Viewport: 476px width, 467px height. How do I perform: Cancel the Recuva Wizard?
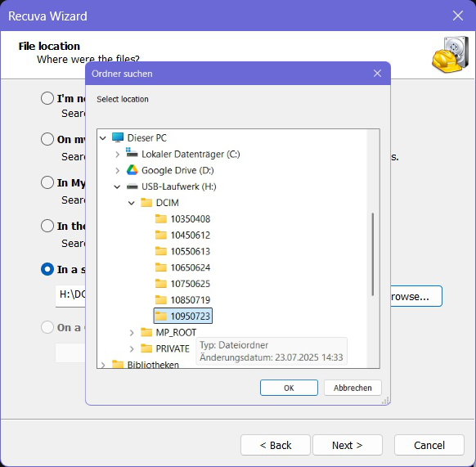click(x=429, y=445)
